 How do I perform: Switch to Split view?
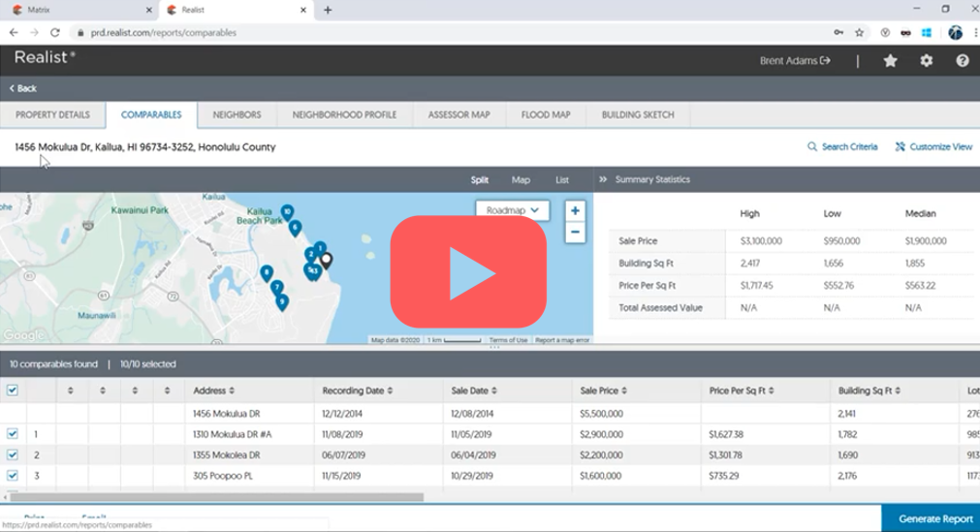pyautogui.click(x=480, y=180)
